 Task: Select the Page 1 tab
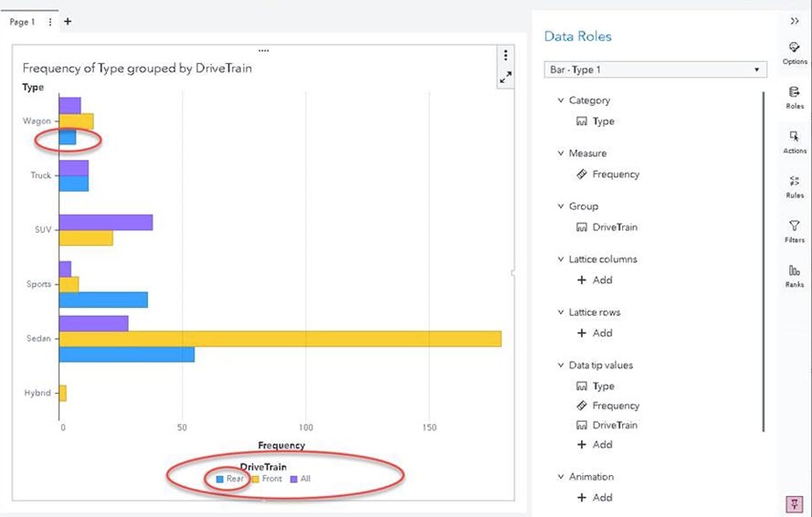coord(22,22)
